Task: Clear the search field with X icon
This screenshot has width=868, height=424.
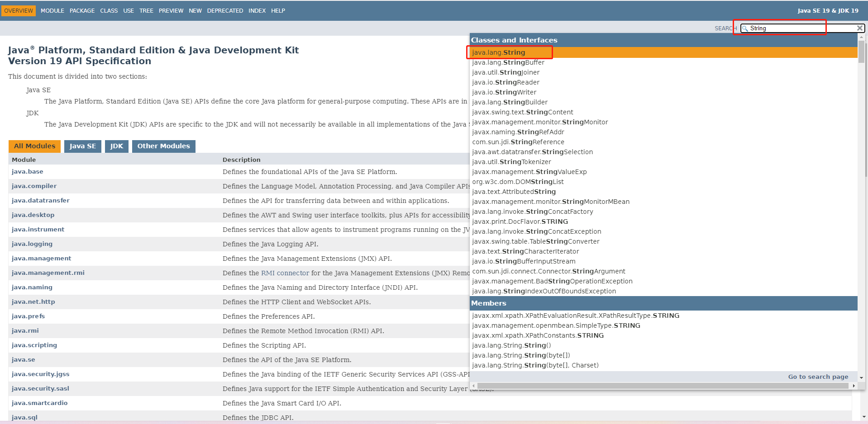Action: 859,28
